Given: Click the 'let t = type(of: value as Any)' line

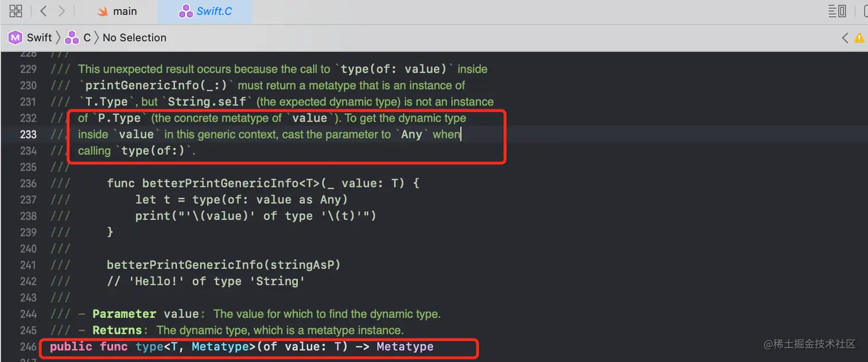Looking at the screenshot, I should pyautogui.click(x=242, y=200).
